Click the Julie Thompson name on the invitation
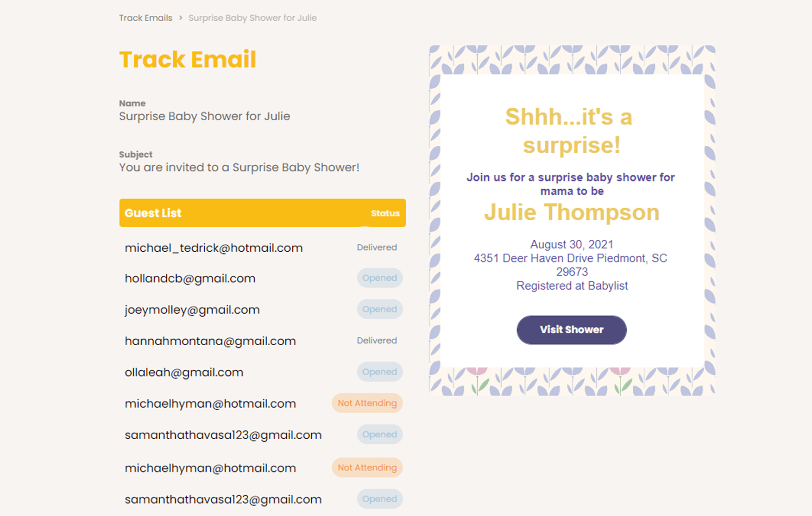Image resolution: width=812 pixels, height=516 pixels. point(572,212)
